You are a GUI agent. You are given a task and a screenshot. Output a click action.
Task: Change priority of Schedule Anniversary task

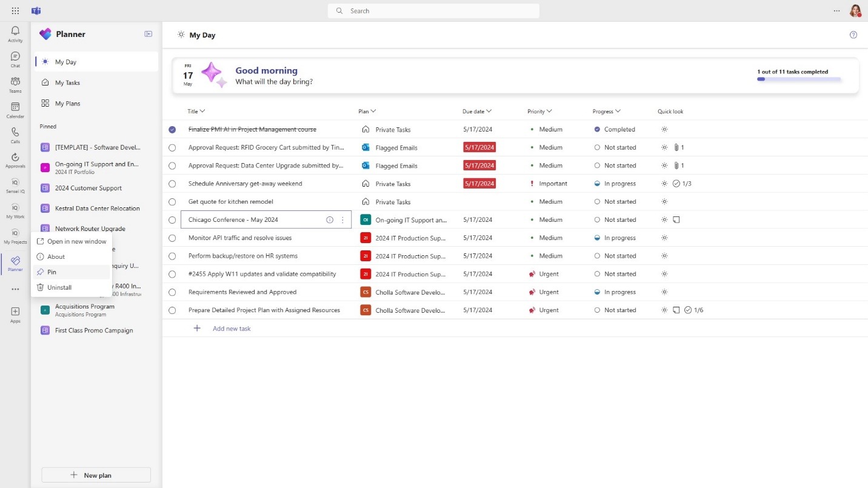549,184
